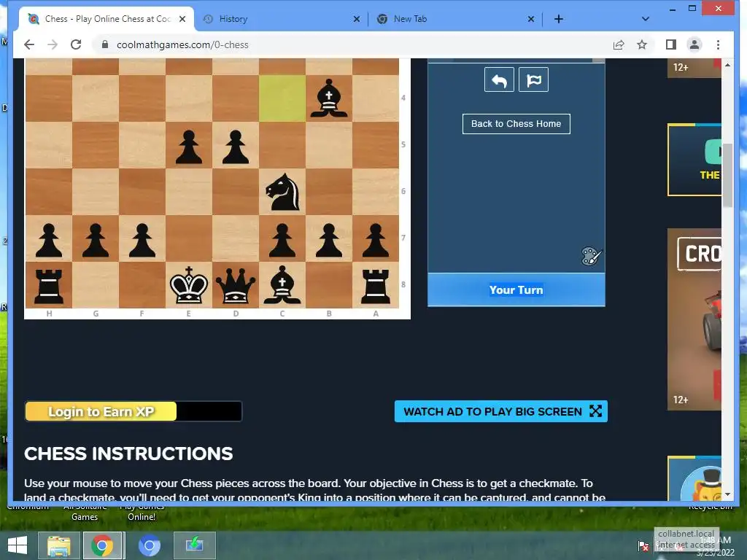Select the black pawn on H7
Screen dimensions: 747x560
click(x=49, y=240)
